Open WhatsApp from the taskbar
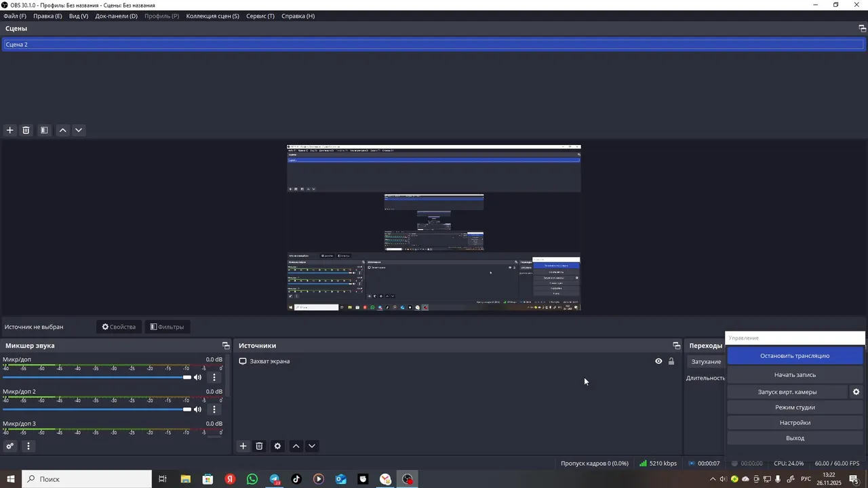 [x=252, y=479]
